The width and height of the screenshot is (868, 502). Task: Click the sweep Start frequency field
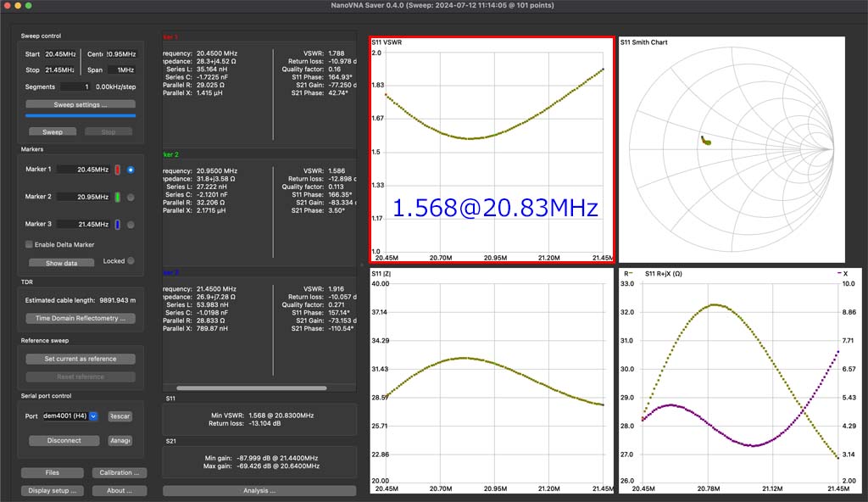pos(60,54)
